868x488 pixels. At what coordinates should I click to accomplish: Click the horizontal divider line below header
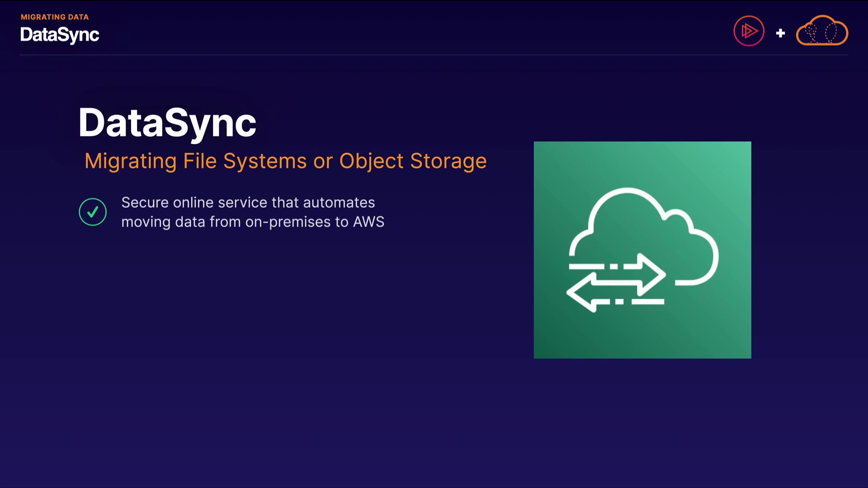click(x=434, y=55)
